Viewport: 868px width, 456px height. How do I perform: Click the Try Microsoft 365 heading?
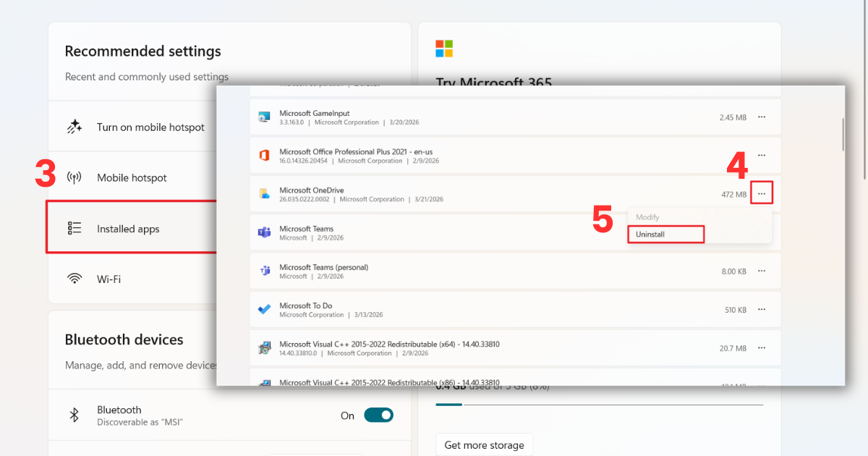[x=494, y=83]
